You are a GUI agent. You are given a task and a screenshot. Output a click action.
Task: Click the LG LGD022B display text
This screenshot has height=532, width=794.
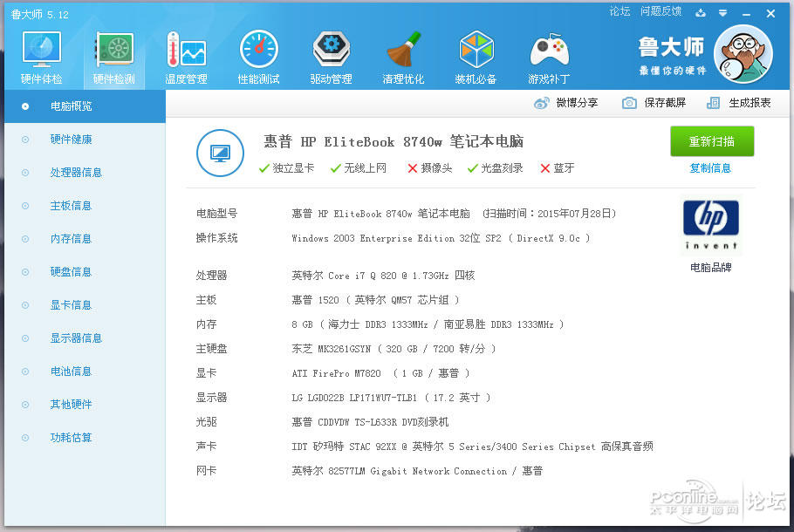coord(391,398)
